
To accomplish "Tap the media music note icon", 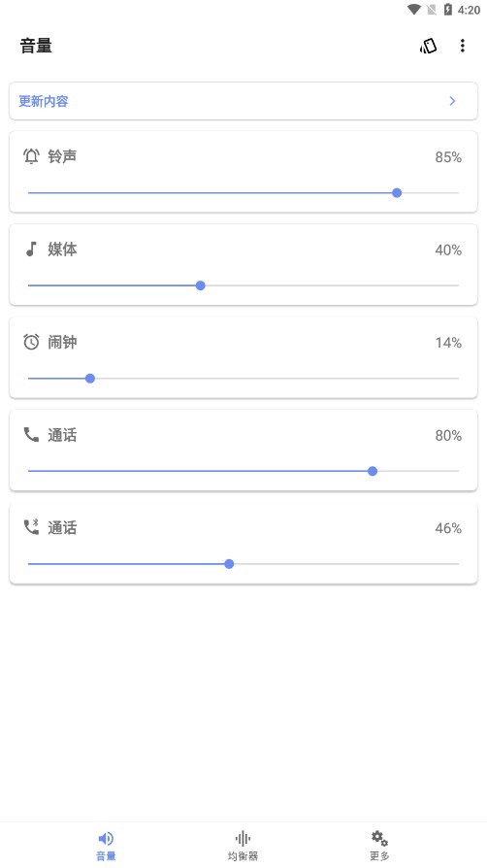I will [x=32, y=250].
